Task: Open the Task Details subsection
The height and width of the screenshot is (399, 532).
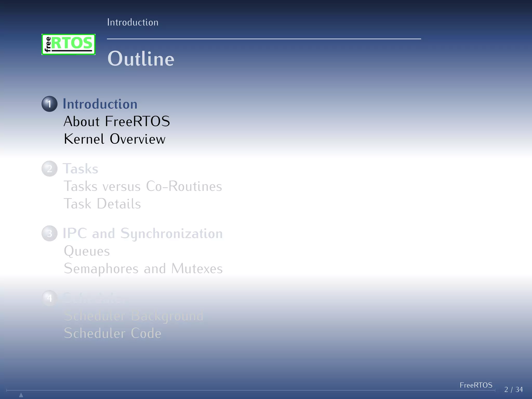Action: [102, 204]
